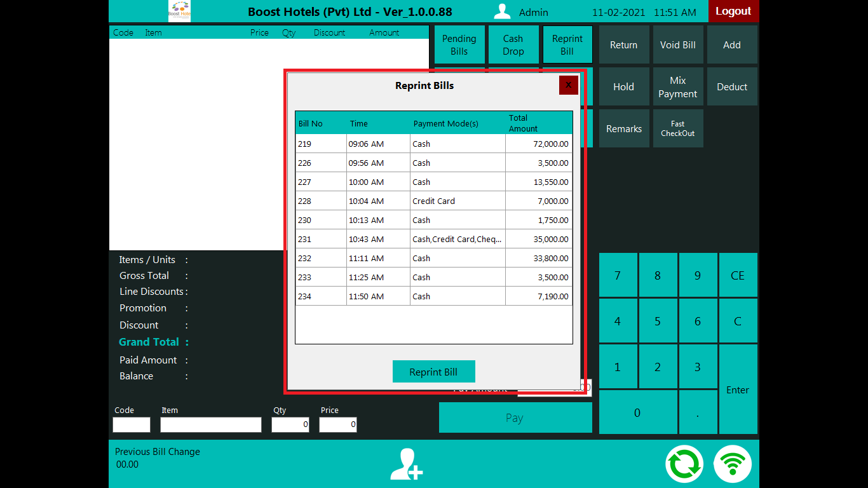Viewport: 868px width, 488px height.
Task: Tap the CE key on keypad
Action: point(737,275)
